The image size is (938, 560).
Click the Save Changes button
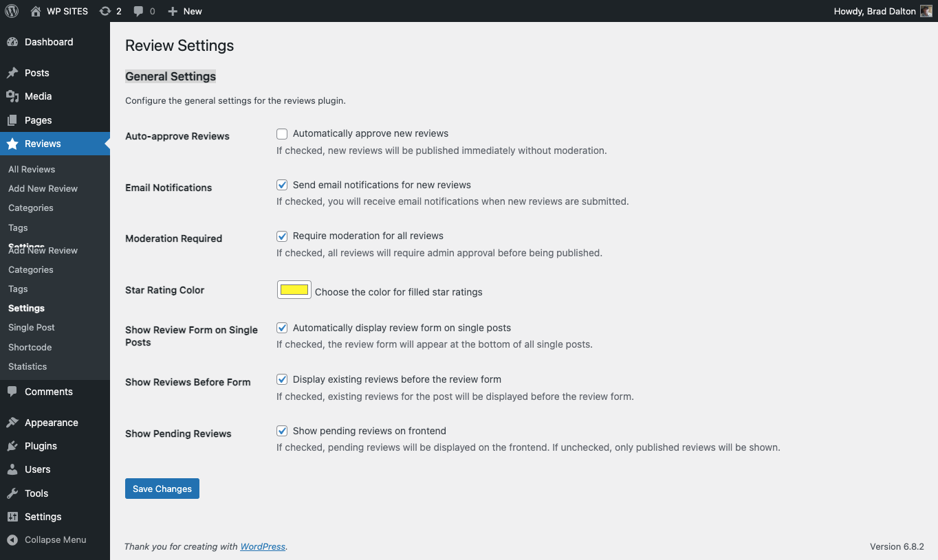(162, 489)
